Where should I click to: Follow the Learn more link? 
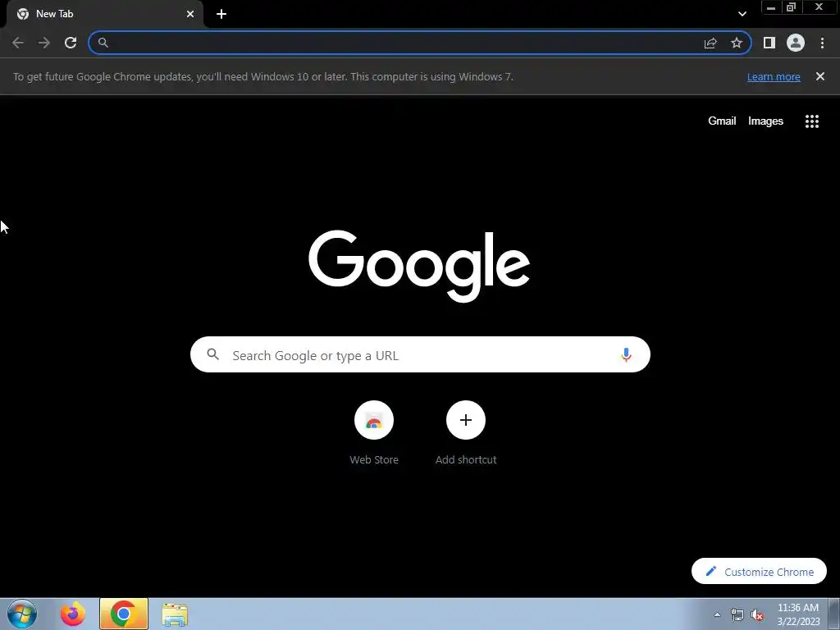[x=774, y=76]
